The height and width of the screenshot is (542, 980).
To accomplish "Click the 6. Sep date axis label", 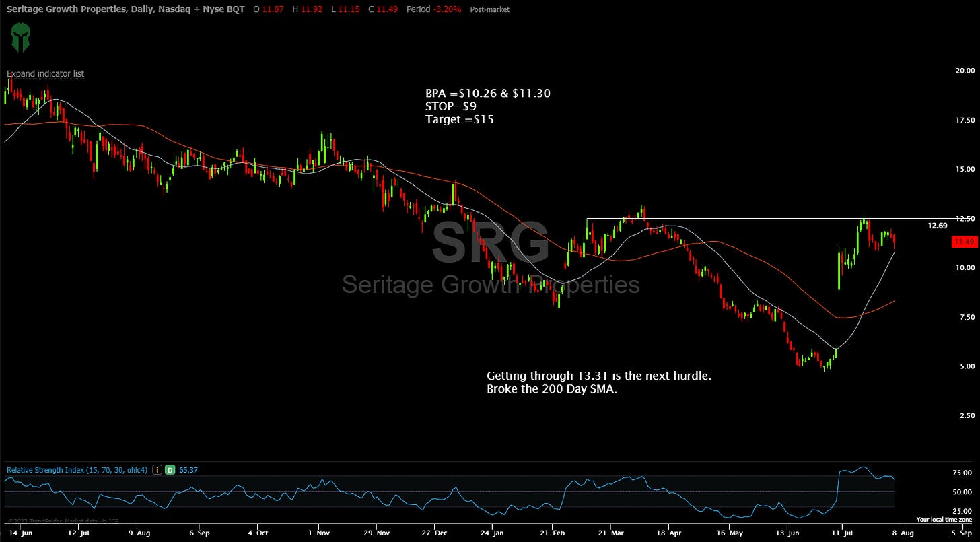I will (x=199, y=533).
